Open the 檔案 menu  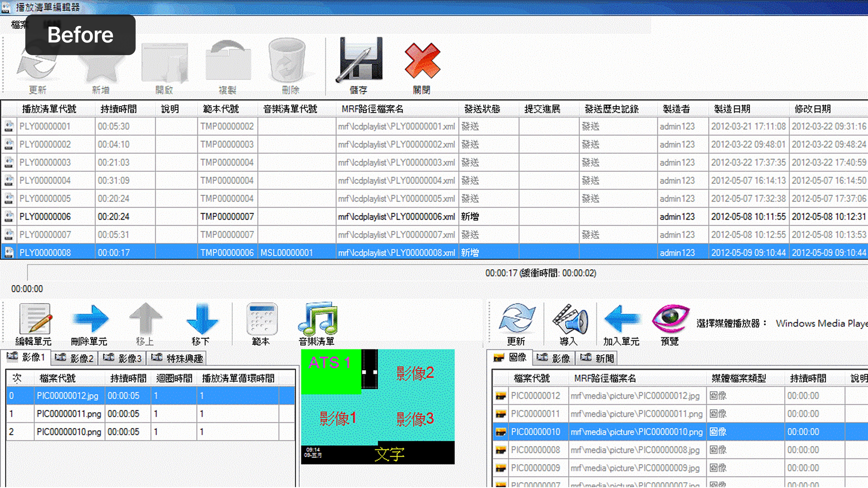[x=18, y=24]
